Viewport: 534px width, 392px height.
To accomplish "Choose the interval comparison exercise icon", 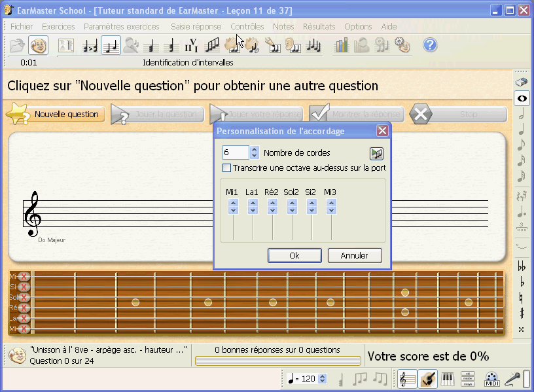I will pos(90,45).
